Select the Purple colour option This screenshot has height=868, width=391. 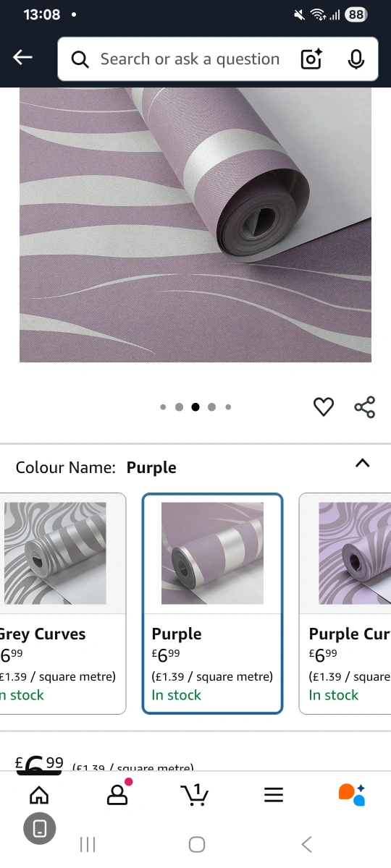pyautogui.click(x=212, y=603)
